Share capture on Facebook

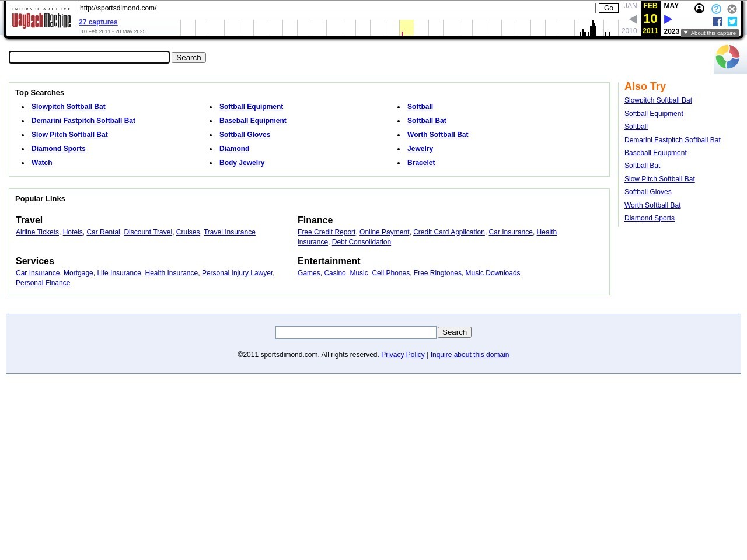(x=718, y=22)
